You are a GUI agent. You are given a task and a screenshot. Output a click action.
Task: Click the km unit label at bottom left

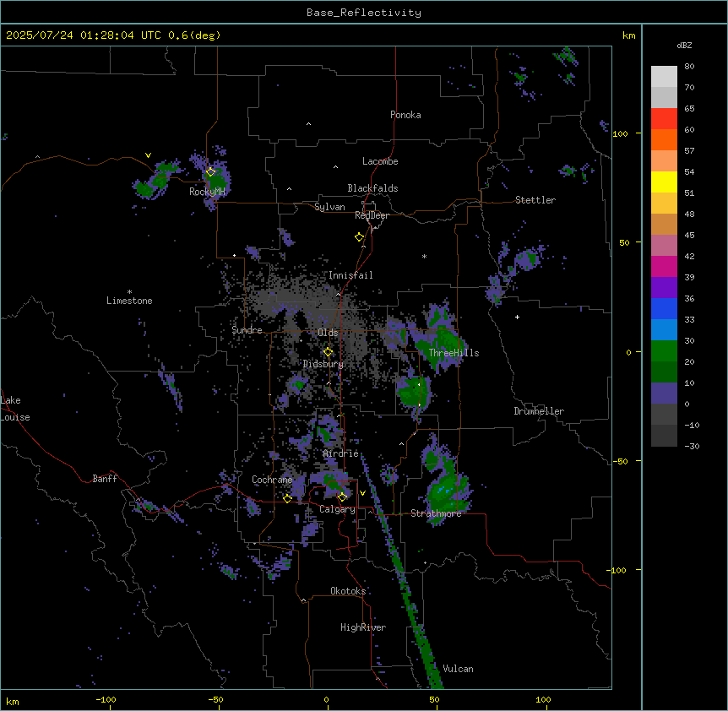[x=13, y=701]
